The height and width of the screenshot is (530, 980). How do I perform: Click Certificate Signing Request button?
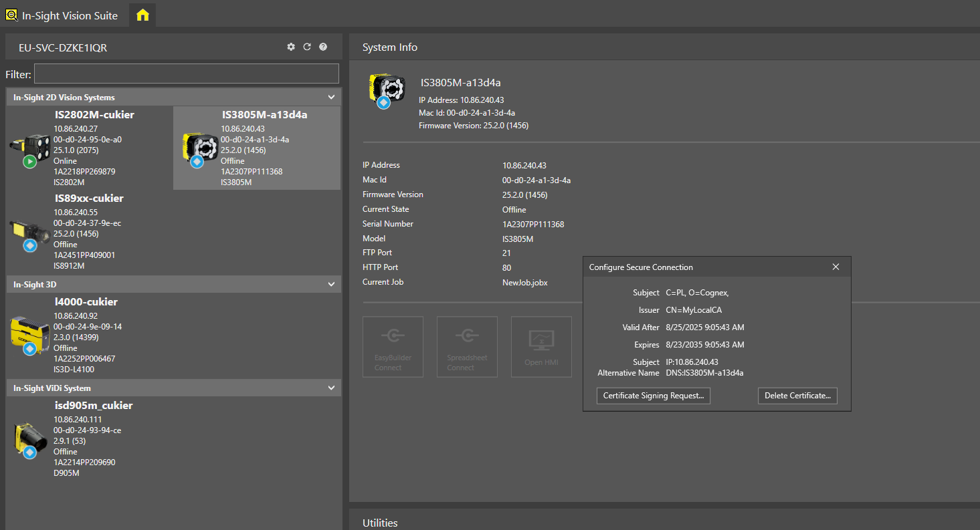(654, 396)
